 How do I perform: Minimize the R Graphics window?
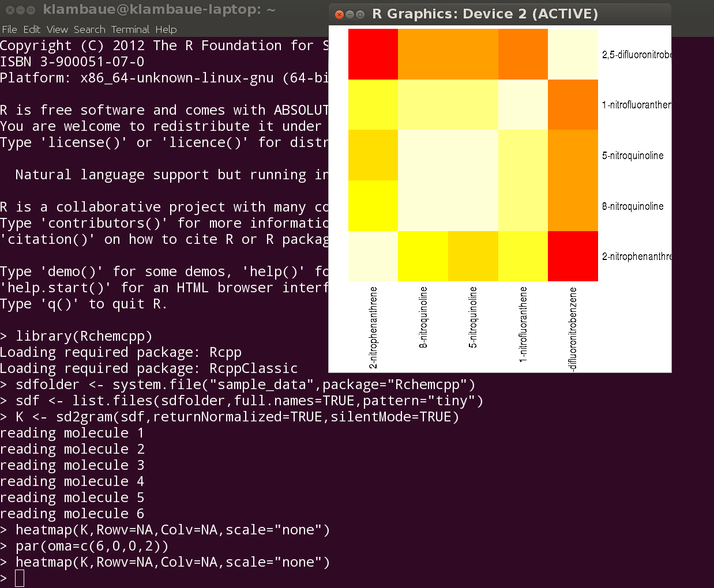(350, 14)
